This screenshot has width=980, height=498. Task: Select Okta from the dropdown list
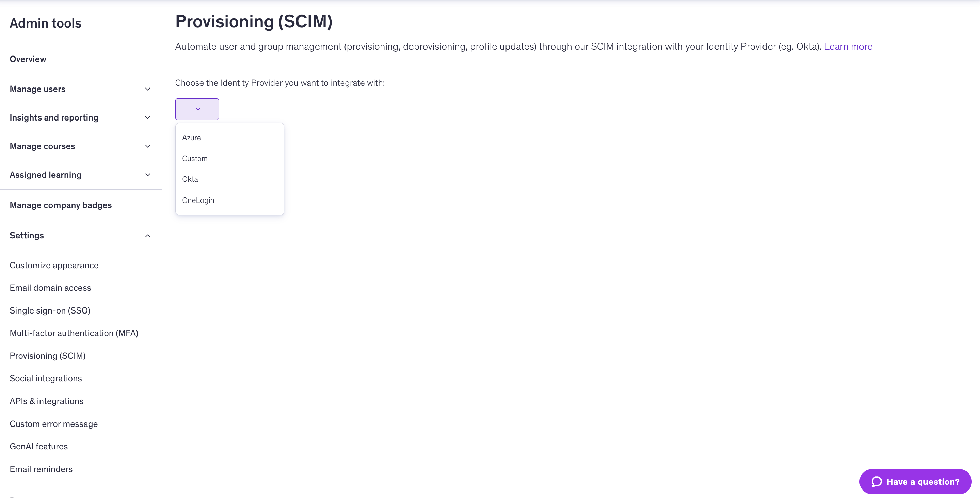click(190, 179)
